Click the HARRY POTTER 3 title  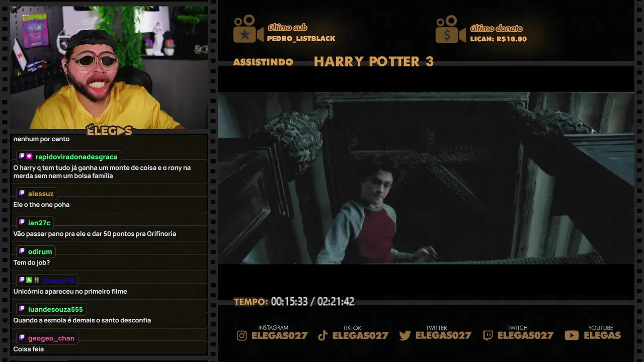click(373, 61)
